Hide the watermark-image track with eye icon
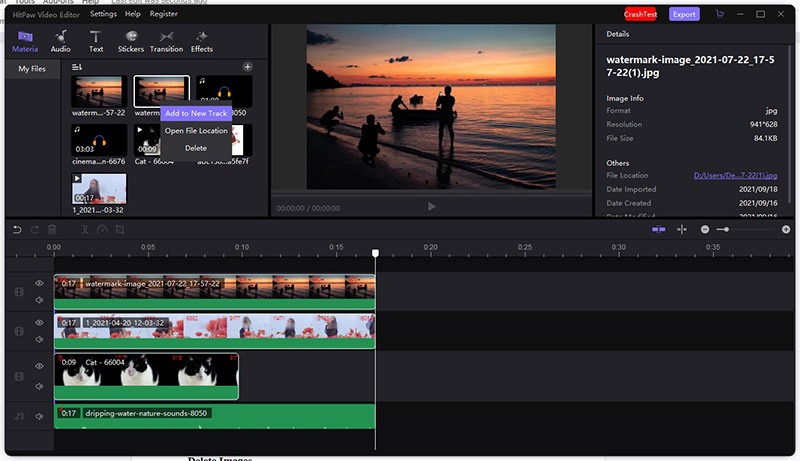This screenshot has height=461, width=800. coord(40,284)
